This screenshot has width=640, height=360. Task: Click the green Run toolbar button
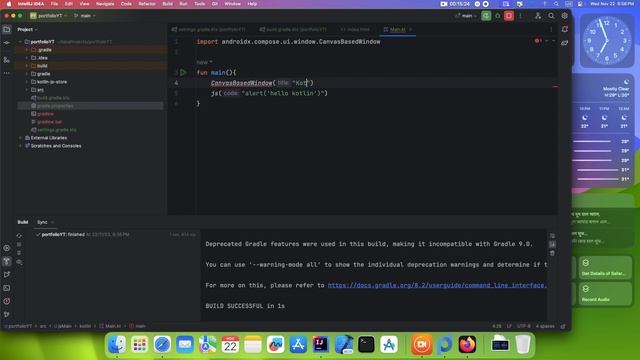(486, 16)
